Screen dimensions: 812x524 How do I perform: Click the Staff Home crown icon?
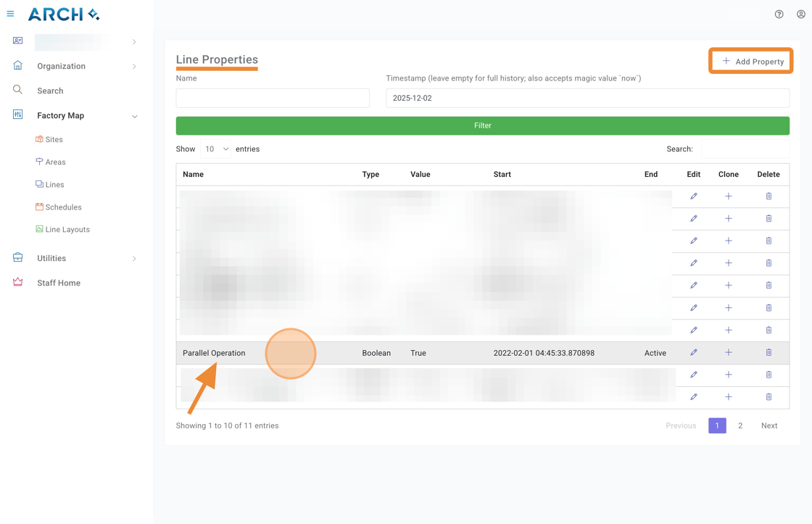17,283
